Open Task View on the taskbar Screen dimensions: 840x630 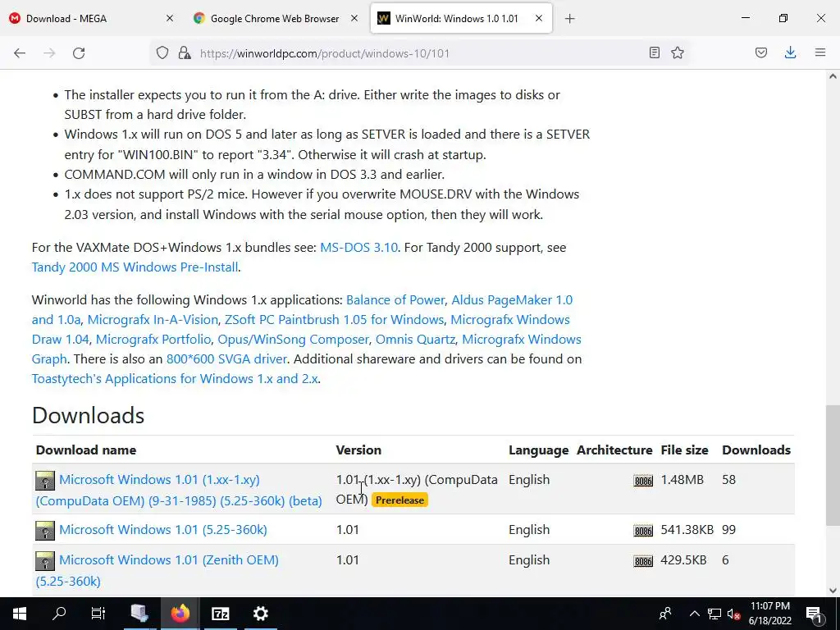[x=98, y=614]
